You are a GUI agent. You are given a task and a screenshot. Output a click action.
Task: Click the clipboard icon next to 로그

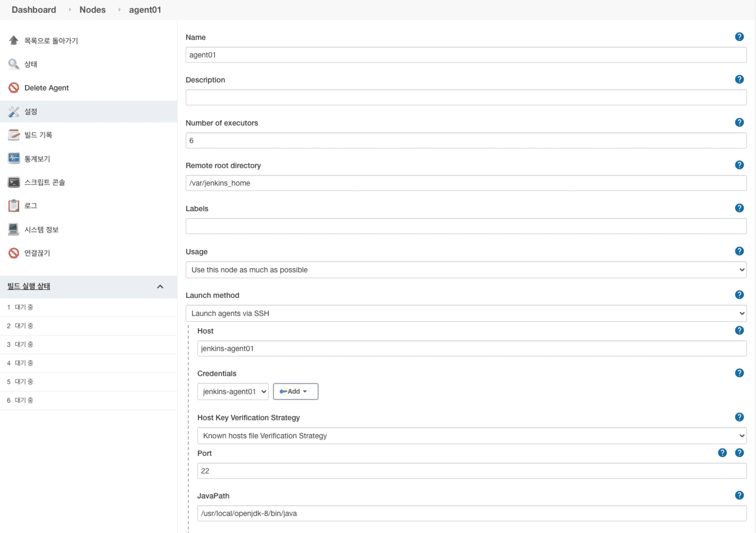tap(14, 205)
